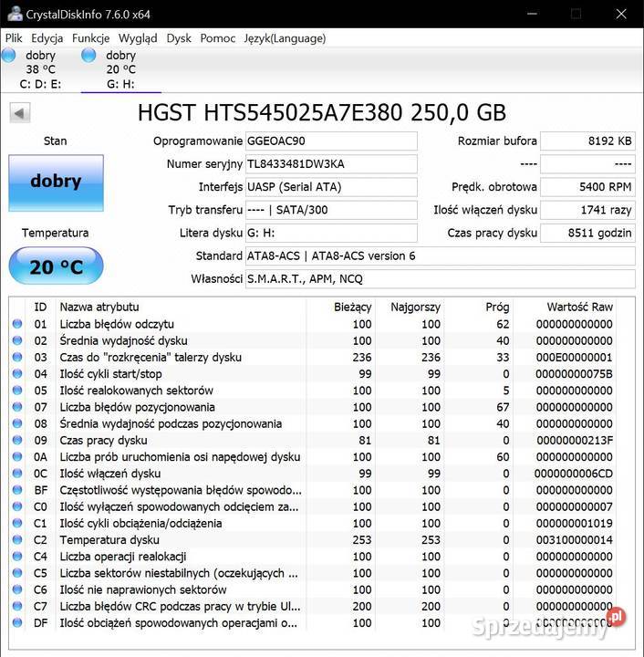Click status dot for C6 nie naprawionych sektorów
This screenshot has width=644, height=657.
[17, 589]
